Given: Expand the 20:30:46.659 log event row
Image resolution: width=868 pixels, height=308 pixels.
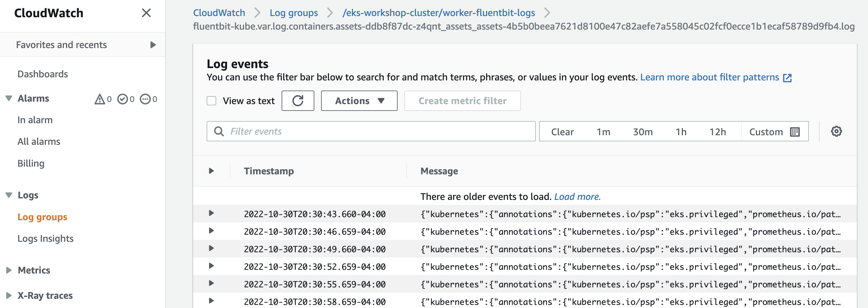Looking at the screenshot, I should pyautogui.click(x=211, y=231).
